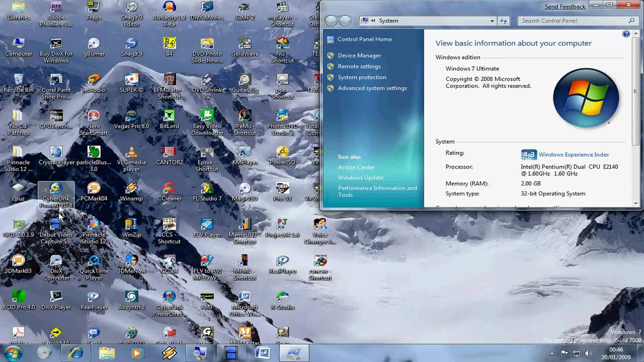Select the PowerISO desktop icon
644x362 pixels.
[x=282, y=156]
